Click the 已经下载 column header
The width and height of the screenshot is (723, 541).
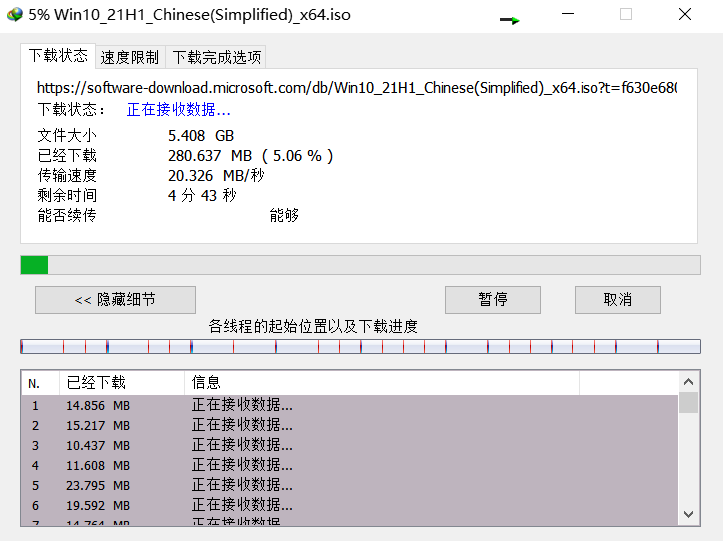122,383
